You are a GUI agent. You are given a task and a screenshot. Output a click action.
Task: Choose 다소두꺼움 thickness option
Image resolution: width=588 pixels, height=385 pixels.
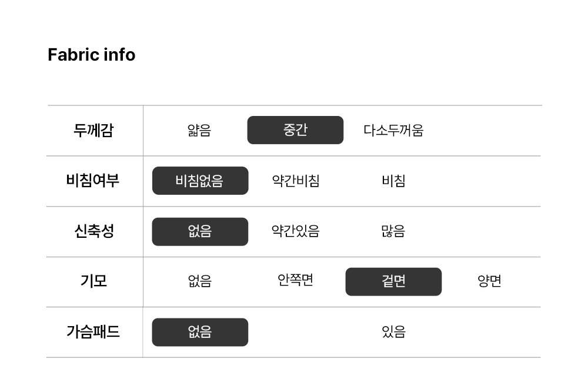393,130
